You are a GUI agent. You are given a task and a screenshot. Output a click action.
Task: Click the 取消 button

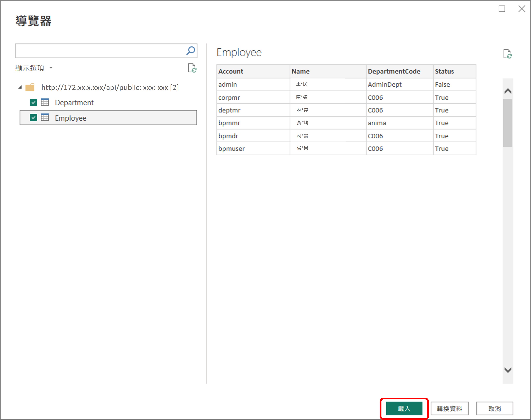495,409
